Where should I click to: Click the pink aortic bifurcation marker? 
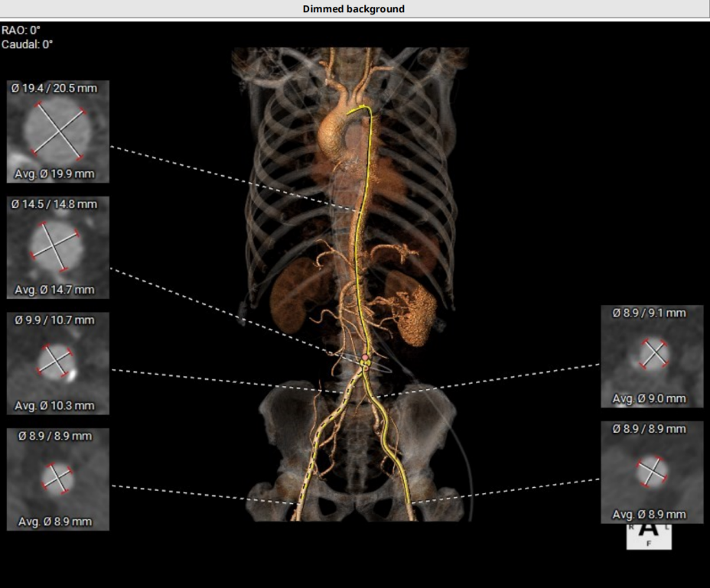coord(365,358)
